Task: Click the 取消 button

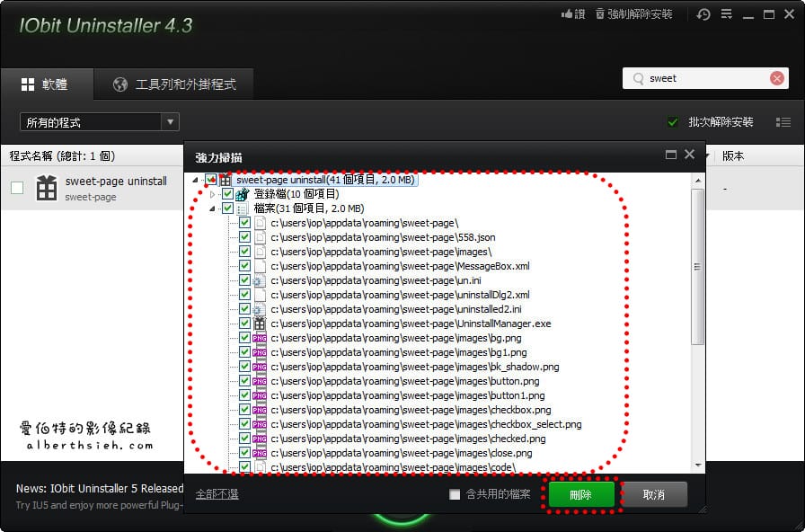Action: point(654,494)
